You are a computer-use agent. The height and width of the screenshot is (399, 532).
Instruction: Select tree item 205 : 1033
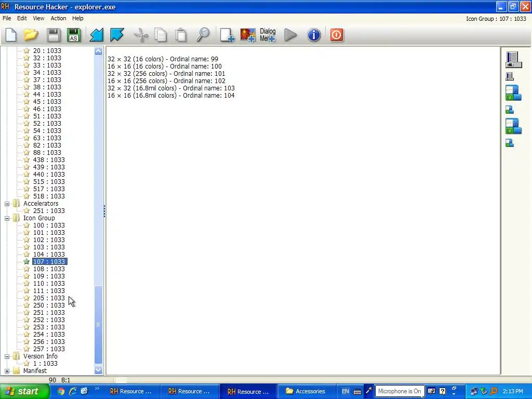[49, 298]
